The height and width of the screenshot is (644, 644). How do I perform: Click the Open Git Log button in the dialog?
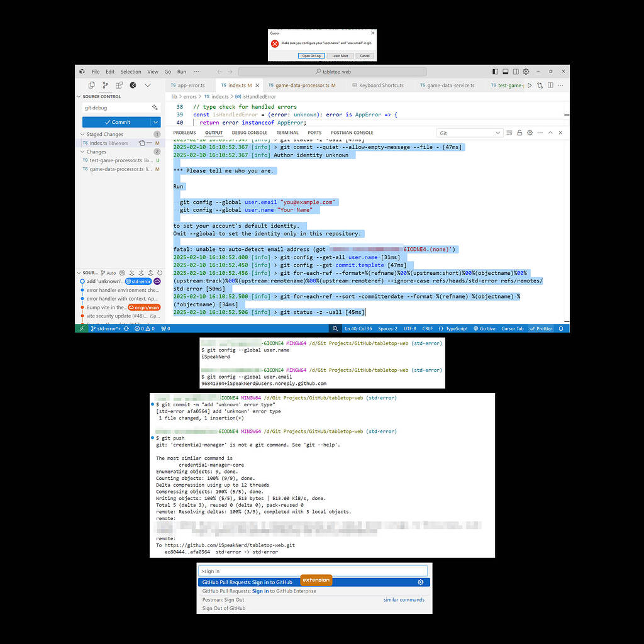coord(312,56)
